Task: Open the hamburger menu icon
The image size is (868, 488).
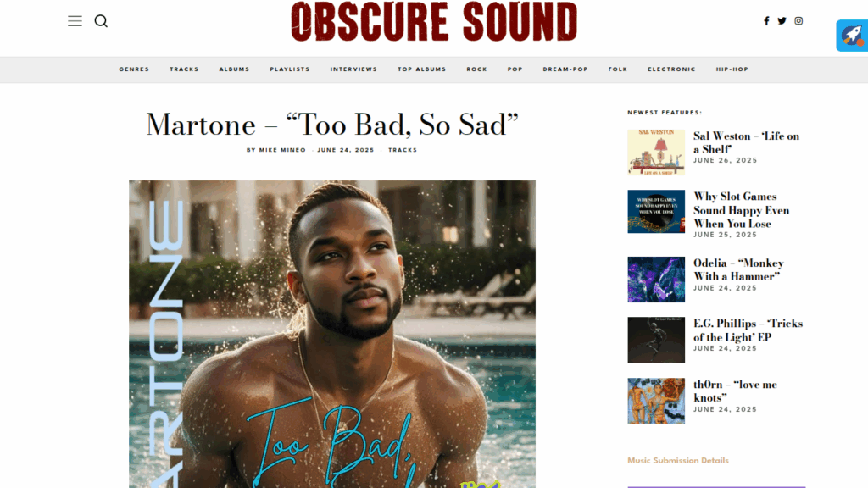Action: pos(75,21)
